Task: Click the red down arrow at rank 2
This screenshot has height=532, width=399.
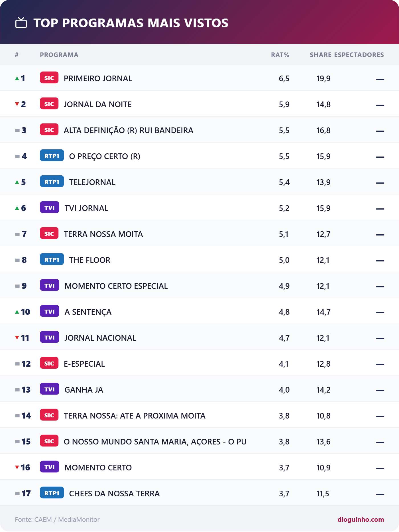Action: [x=17, y=104]
